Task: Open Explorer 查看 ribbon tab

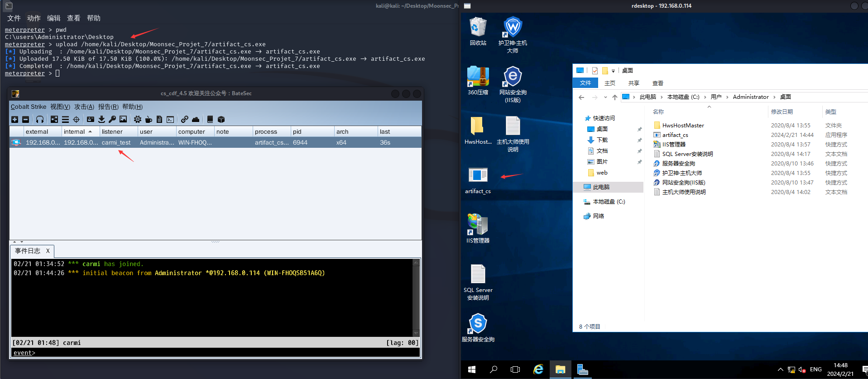Action: [658, 83]
